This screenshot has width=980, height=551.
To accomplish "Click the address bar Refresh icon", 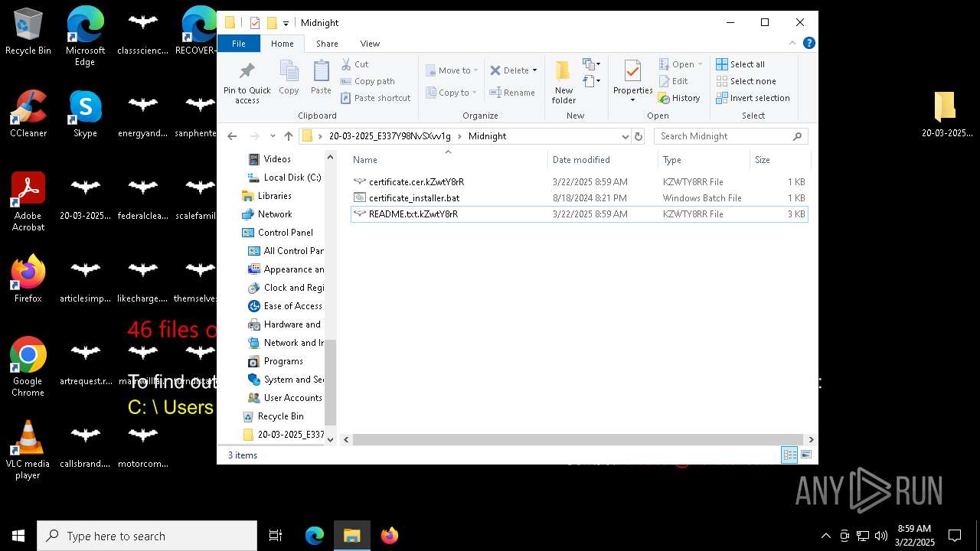I will tap(639, 136).
